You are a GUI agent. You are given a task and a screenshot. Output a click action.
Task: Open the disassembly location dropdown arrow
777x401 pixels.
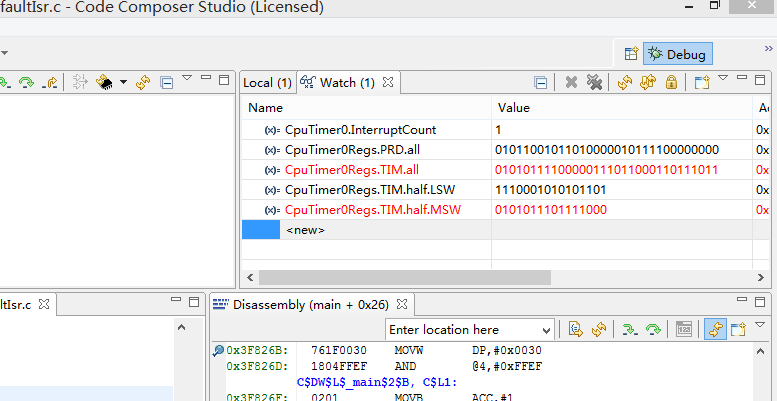pyautogui.click(x=546, y=330)
